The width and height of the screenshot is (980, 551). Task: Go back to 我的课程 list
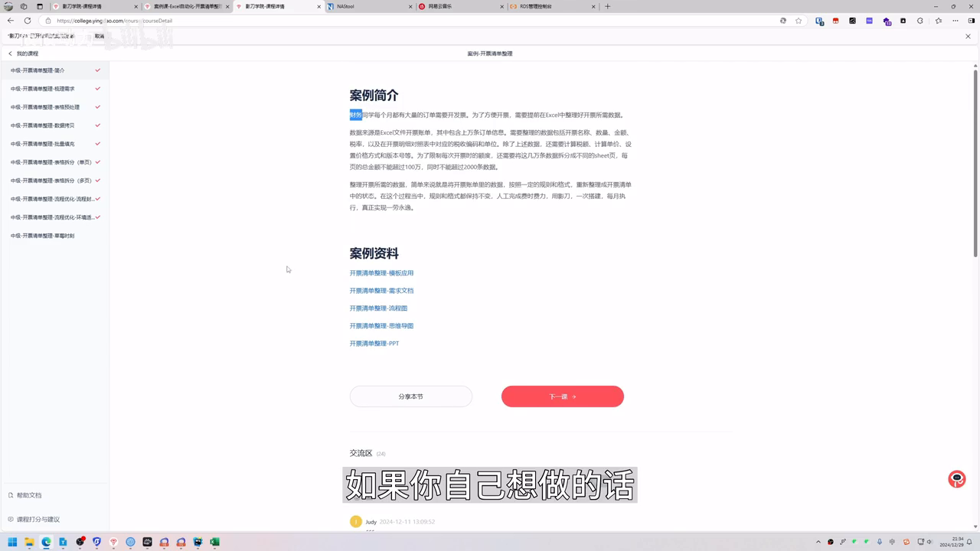[x=23, y=54]
